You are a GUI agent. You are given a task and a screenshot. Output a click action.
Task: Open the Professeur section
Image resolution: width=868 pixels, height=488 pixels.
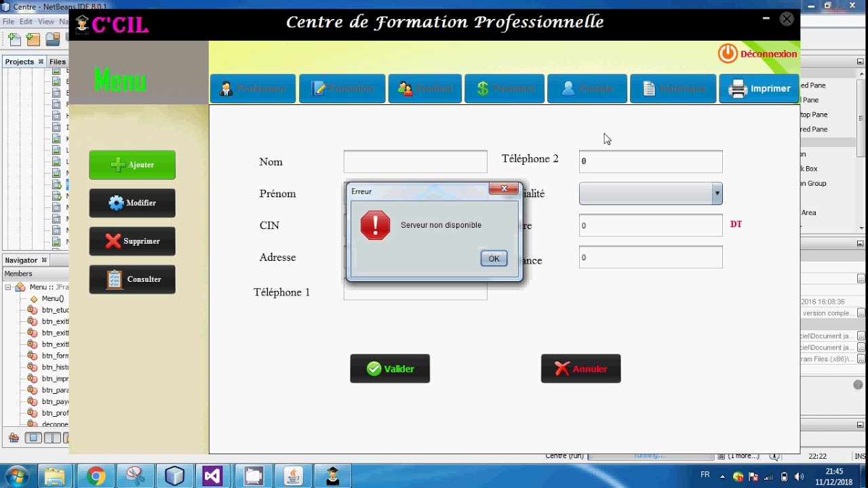click(253, 89)
